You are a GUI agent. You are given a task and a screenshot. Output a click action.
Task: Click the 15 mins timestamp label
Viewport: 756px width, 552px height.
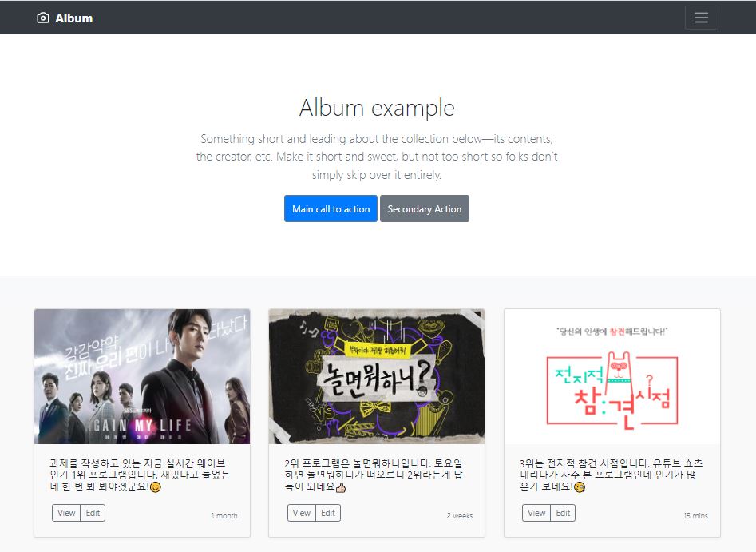coord(695,516)
